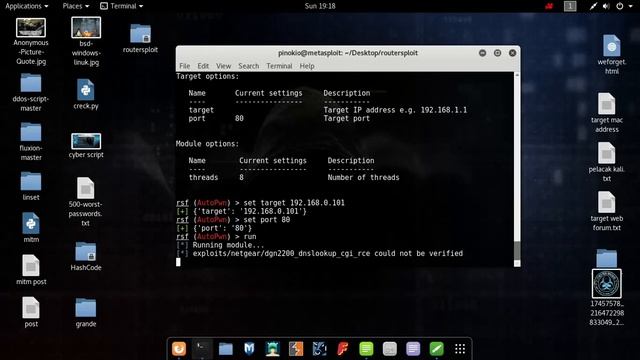Open the Search menu in terminal
This screenshot has width=640, height=360.
[249, 66]
